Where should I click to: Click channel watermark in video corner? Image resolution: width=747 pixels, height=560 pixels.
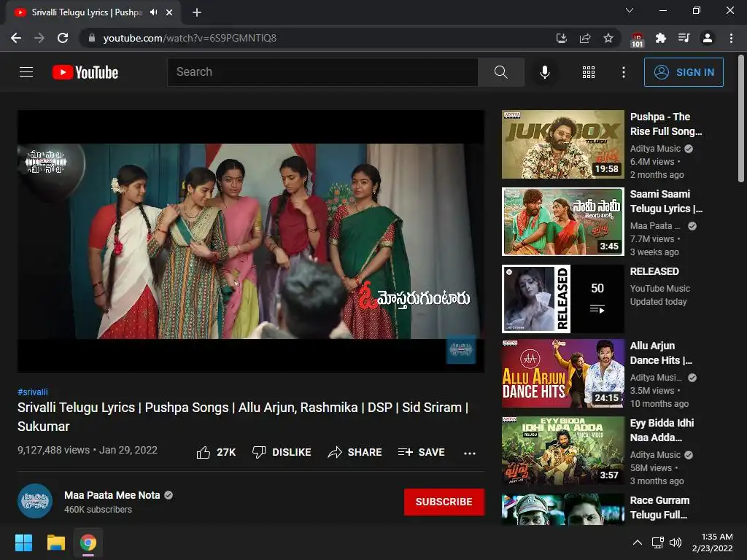[461, 349]
